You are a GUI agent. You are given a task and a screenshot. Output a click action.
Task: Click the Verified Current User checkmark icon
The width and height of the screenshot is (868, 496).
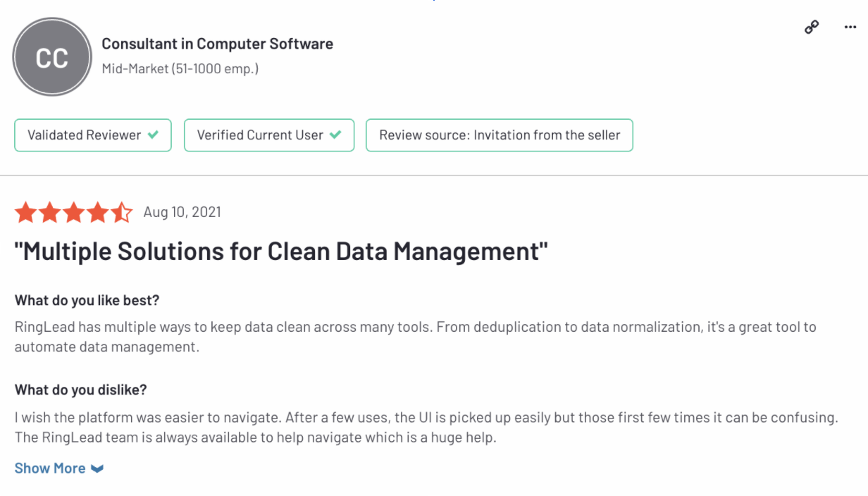[335, 135]
